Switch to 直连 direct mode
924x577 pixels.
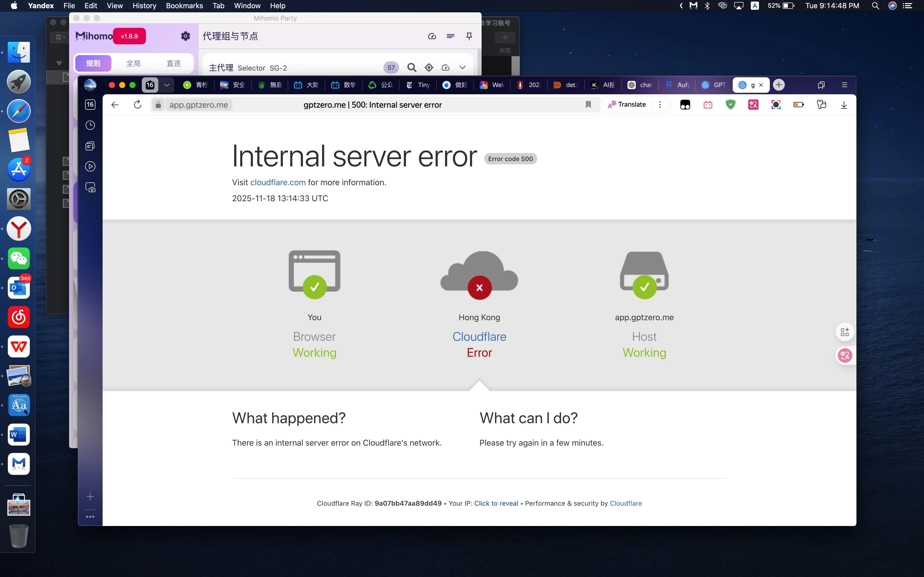174,63
